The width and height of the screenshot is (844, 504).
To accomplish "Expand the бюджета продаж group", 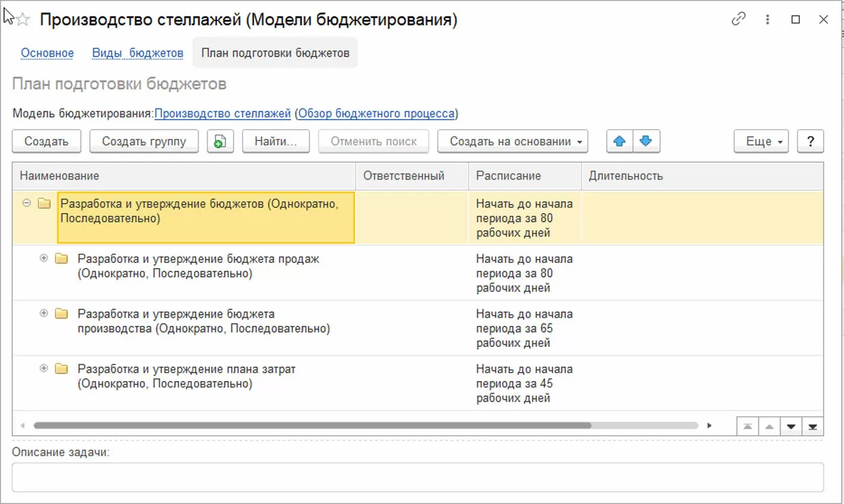I will click(x=44, y=258).
